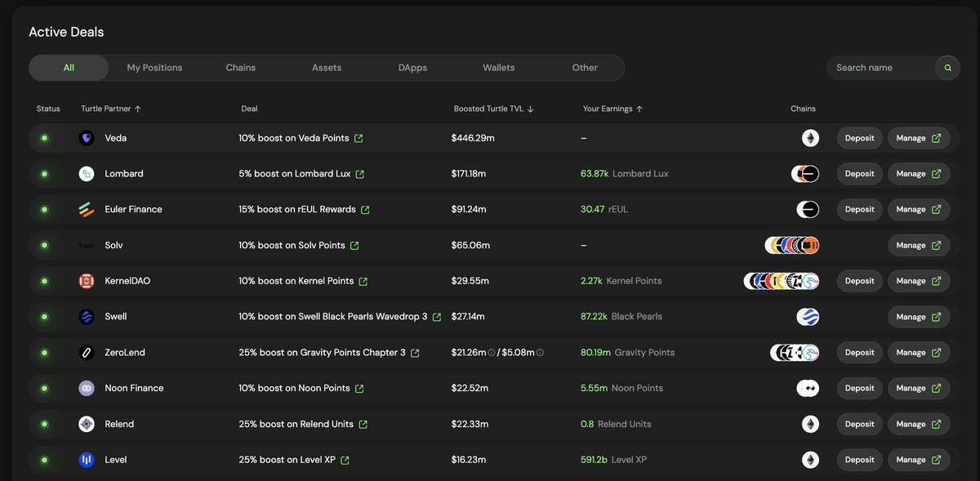980x481 pixels.
Task: Click Deposit for Veda
Action: 859,138
